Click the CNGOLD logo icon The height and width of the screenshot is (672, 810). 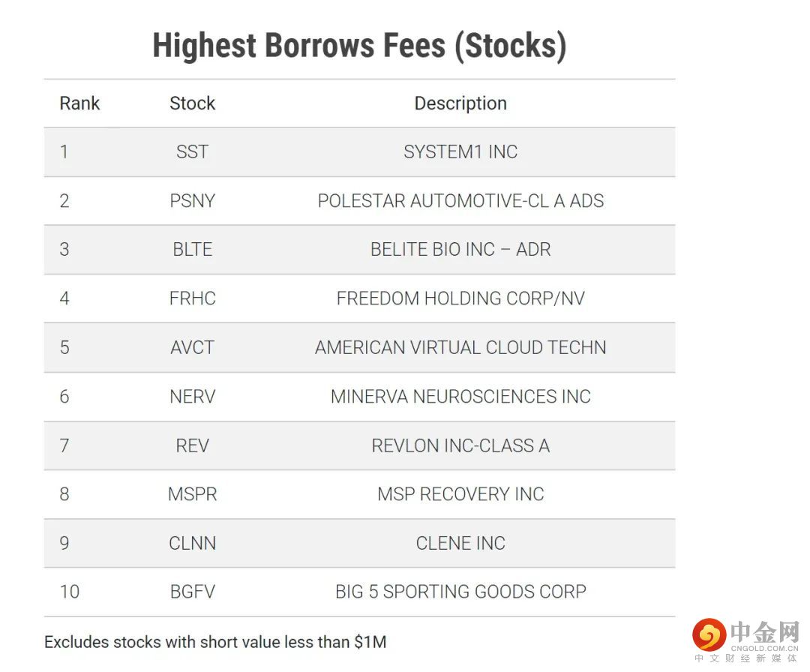tap(709, 636)
